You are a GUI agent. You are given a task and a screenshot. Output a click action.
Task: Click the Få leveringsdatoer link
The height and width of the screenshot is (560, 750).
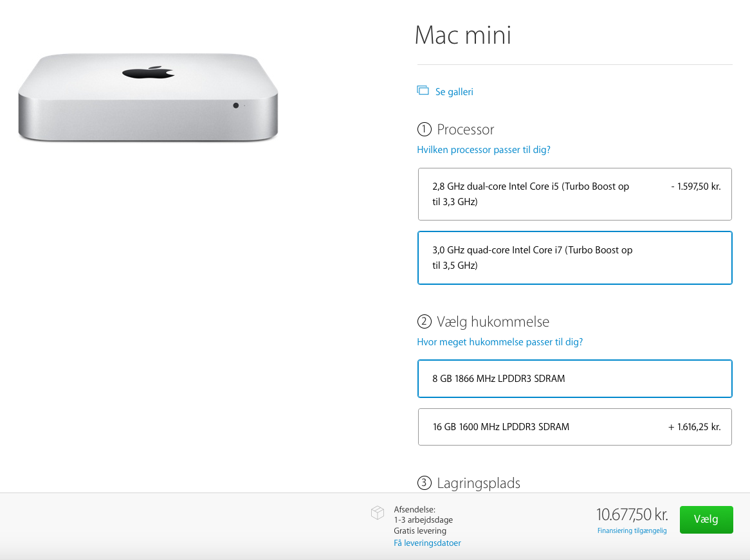pos(427,543)
